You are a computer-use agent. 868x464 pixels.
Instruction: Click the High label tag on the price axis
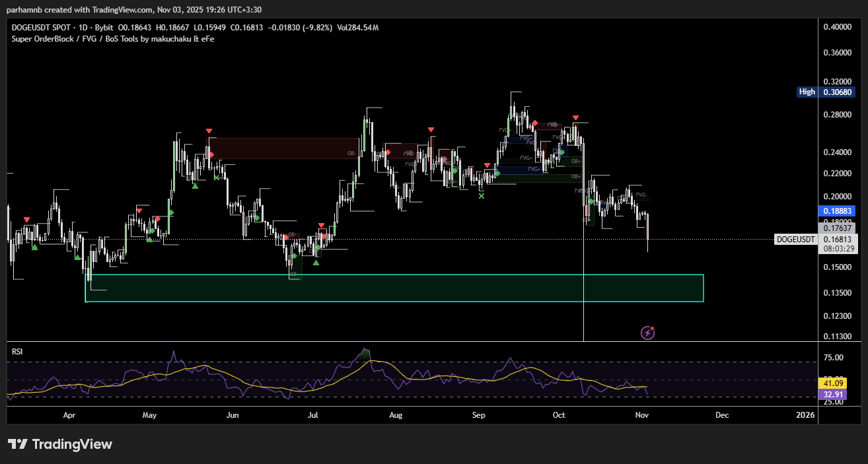coord(807,92)
